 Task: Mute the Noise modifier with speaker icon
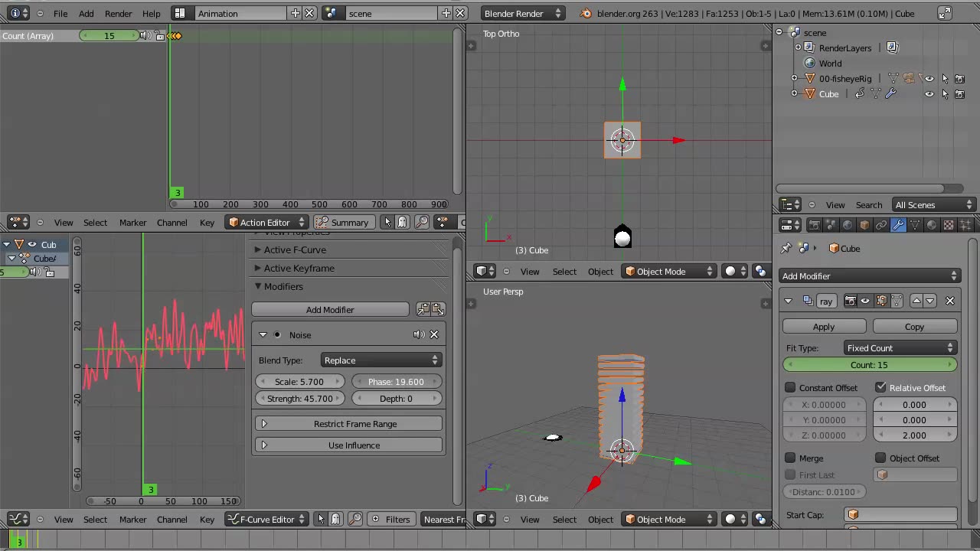point(419,334)
